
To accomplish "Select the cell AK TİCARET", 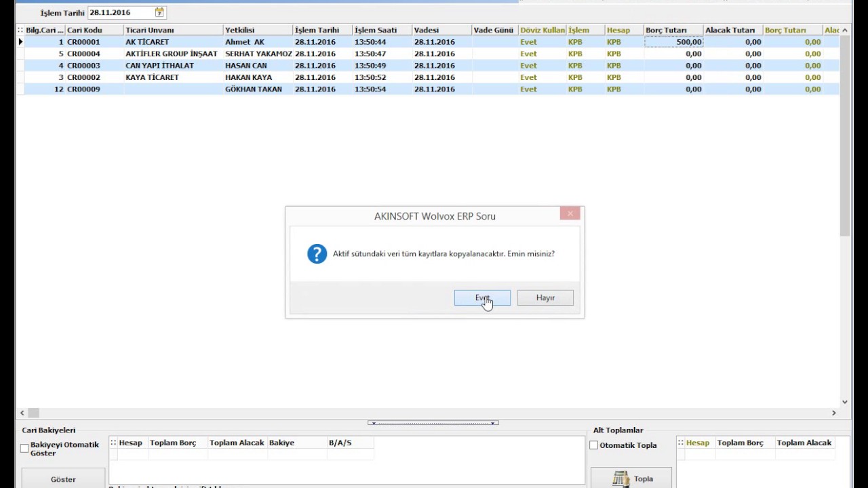I will [x=173, y=42].
